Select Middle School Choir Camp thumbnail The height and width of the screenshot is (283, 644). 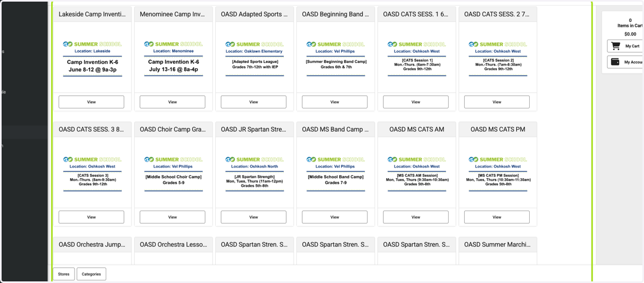[x=173, y=173]
